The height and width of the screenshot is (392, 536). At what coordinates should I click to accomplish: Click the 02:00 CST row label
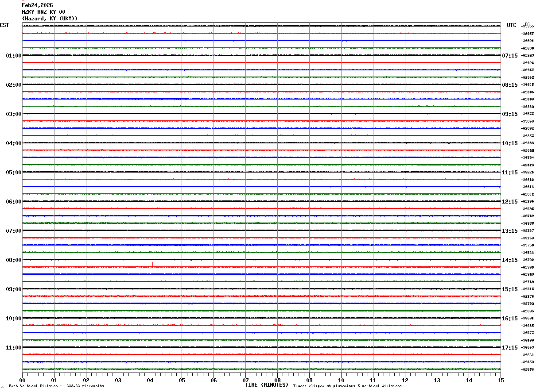(x=14, y=85)
